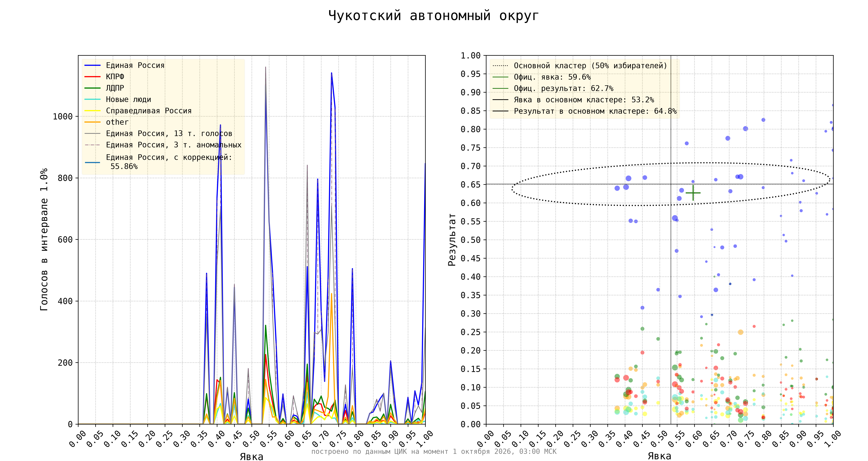The width and height of the screenshot is (868, 461).
Task: Click the red line swatch for КПРФ
Action: tap(92, 77)
